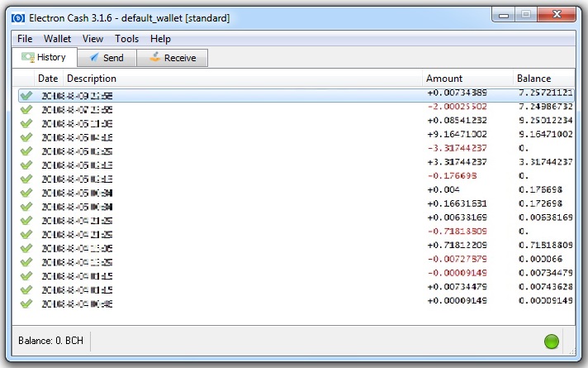This screenshot has height=368, width=588.
Task: Click confirmed checkmark of +0.00638169 transaction
Action: (x=26, y=221)
